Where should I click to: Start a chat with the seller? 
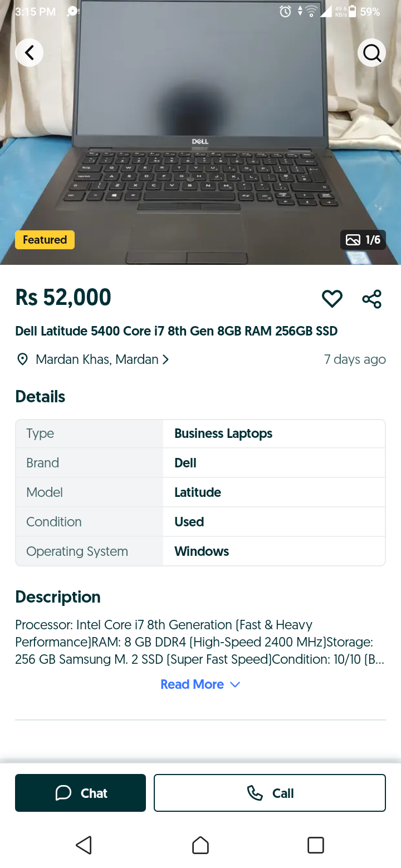pos(80,793)
